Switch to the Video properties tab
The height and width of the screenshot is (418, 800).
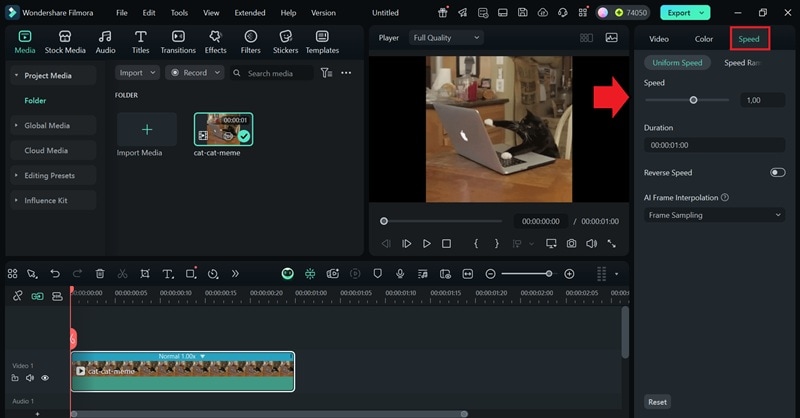point(659,39)
